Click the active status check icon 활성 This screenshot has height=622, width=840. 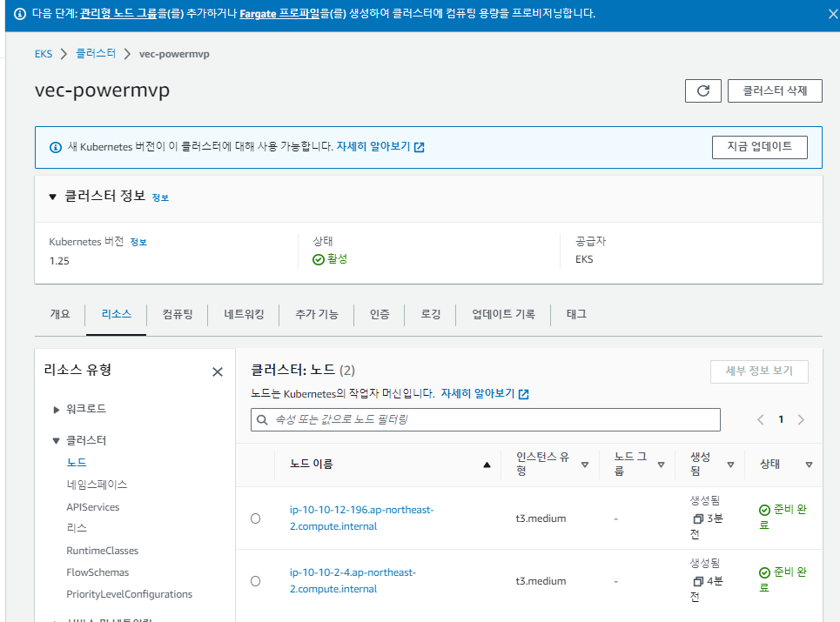319,259
